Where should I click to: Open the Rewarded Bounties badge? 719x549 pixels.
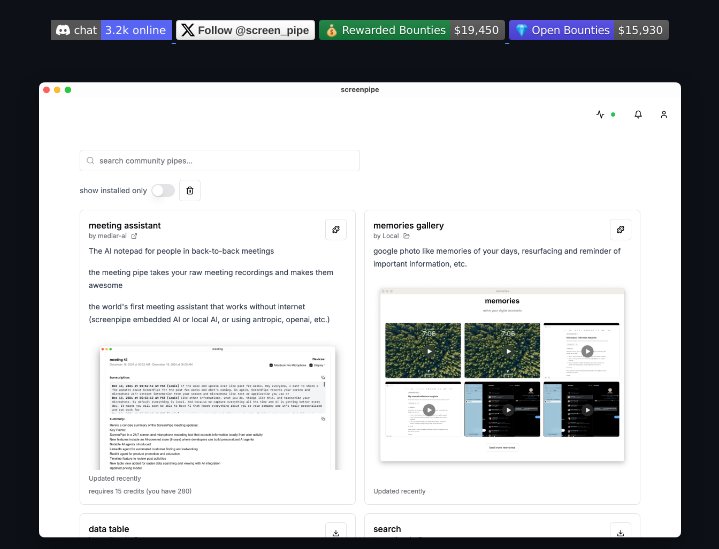pyautogui.click(x=411, y=30)
